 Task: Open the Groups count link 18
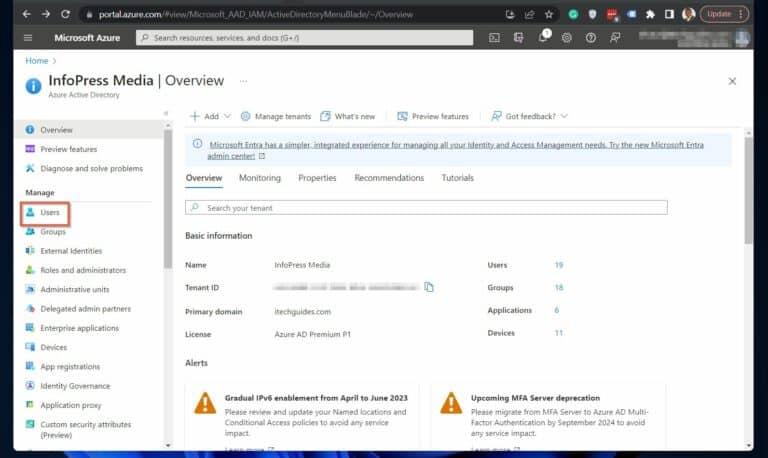click(x=559, y=288)
